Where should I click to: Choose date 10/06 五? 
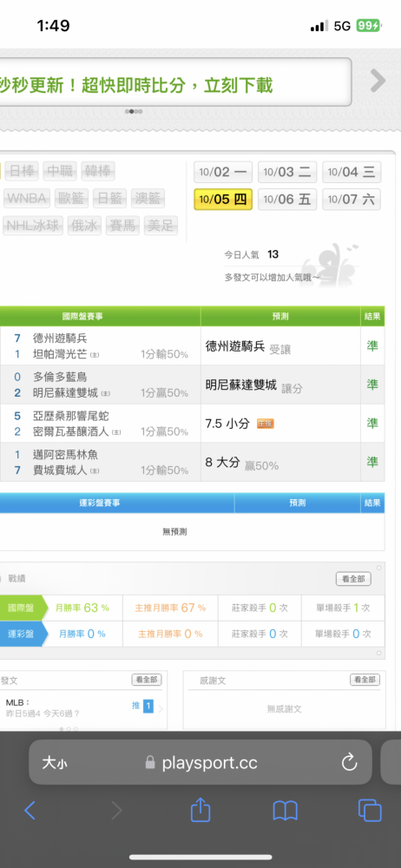pyautogui.click(x=287, y=200)
